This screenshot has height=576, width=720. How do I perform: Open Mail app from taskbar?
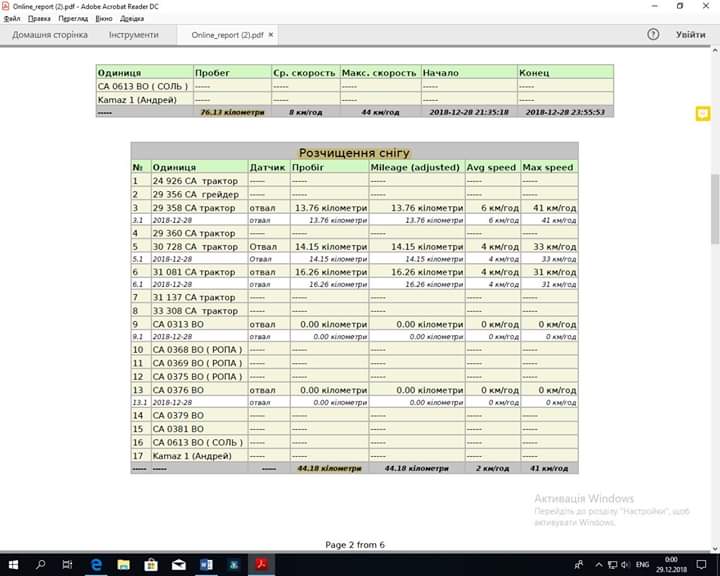179,565
